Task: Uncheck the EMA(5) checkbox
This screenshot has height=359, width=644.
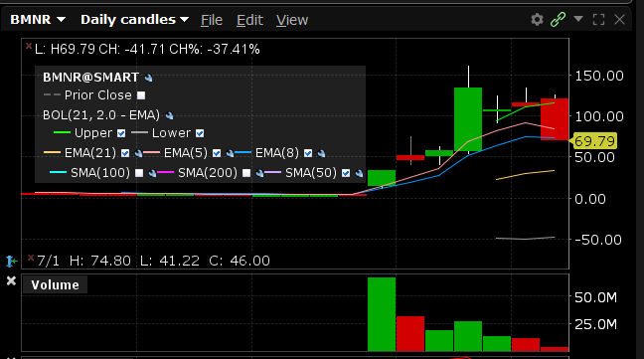Action: pos(217,153)
